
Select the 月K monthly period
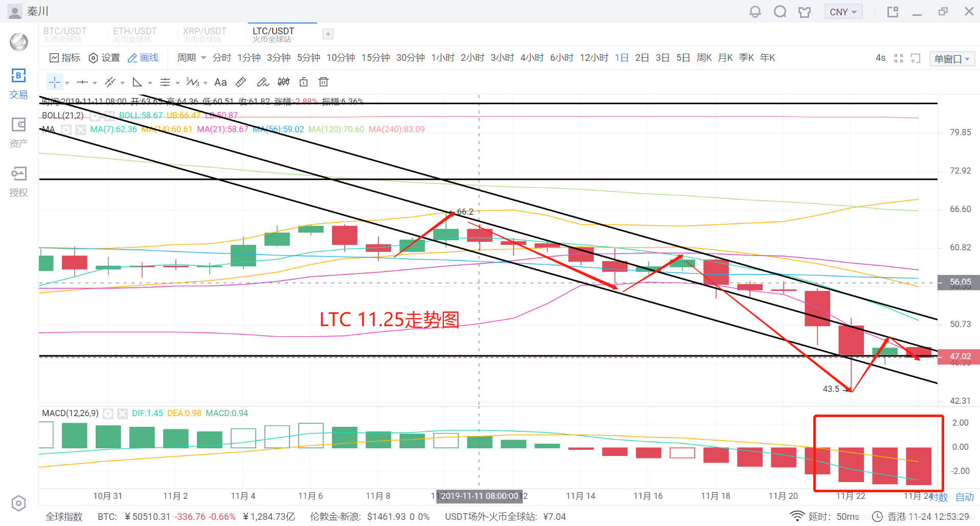coord(725,58)
